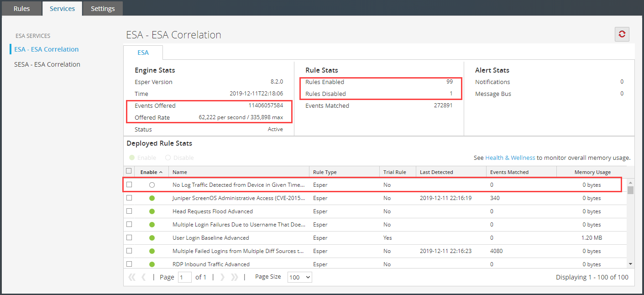Sort by the Enable column header
The image size is (644, 295).
(x=151, y=172)
